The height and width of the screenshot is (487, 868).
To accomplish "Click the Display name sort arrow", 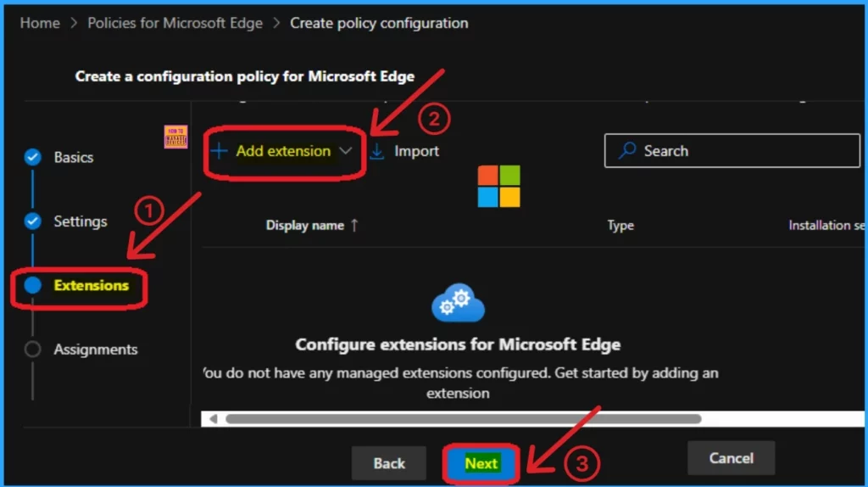I will (354, 226).
